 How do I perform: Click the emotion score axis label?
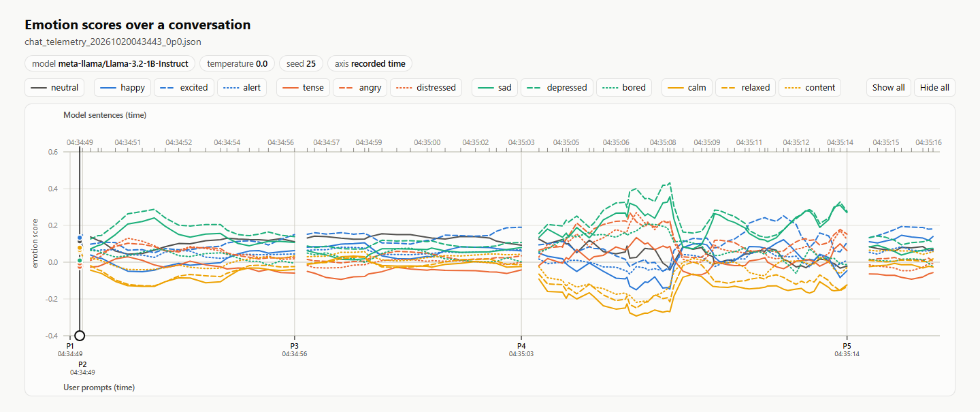(35, 243)
